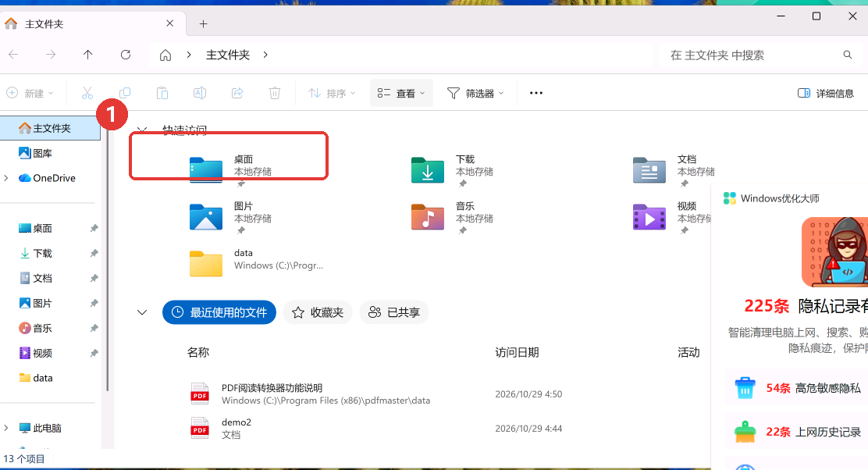The width and height of the screenshot is (868, 470).
Task: Refresh the current folder view
Action: (x=126, y=54)
